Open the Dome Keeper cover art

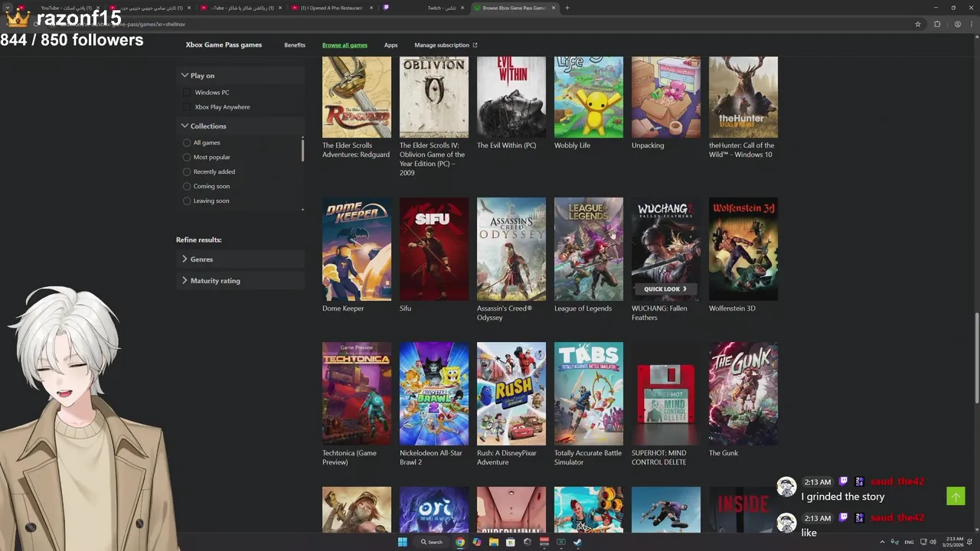(357, 249)
